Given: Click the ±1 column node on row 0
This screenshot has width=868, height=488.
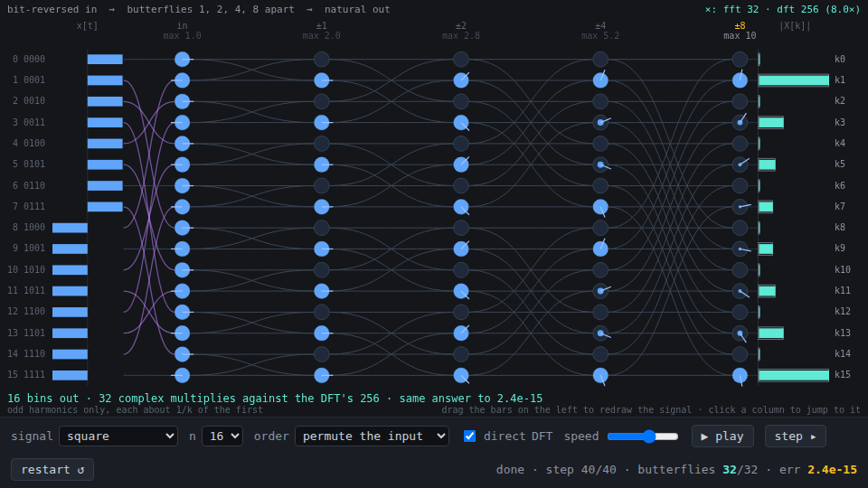Looking at the screenshot, I should [322, 60].
